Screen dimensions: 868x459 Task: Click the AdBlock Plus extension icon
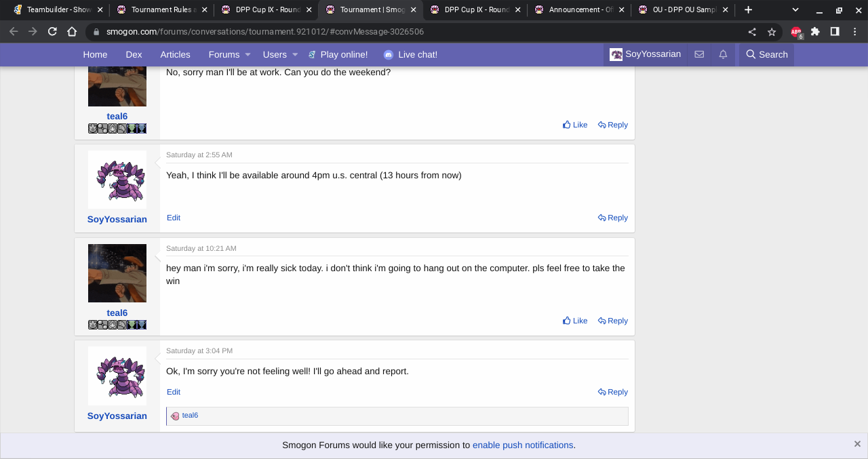(x=795, y=32)
